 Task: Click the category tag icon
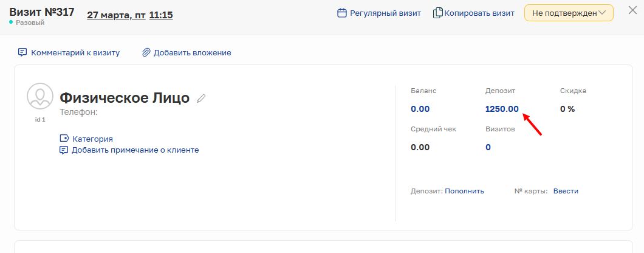pos(64,139)
